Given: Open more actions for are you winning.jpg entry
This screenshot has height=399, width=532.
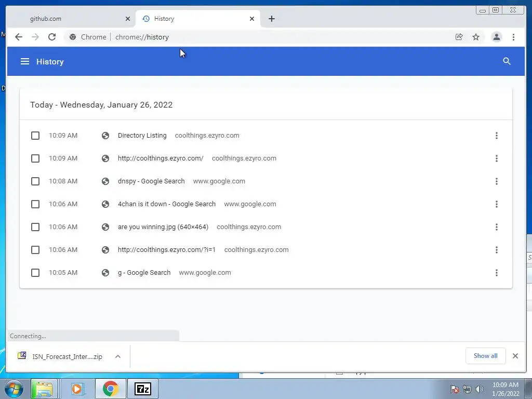Looking at the screenshot, I should point(496,227).
